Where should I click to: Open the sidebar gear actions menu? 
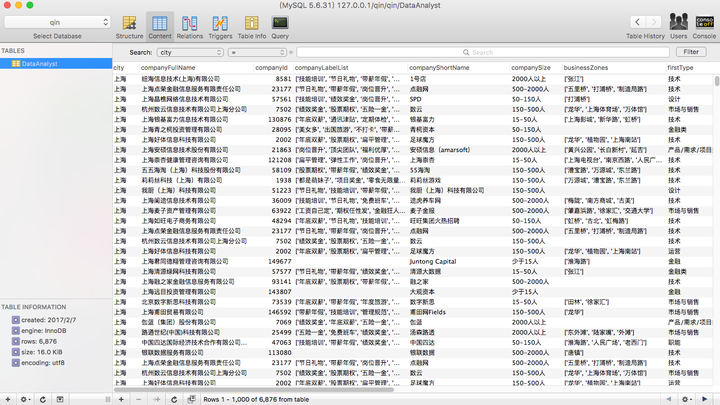(x=26, y=399)
